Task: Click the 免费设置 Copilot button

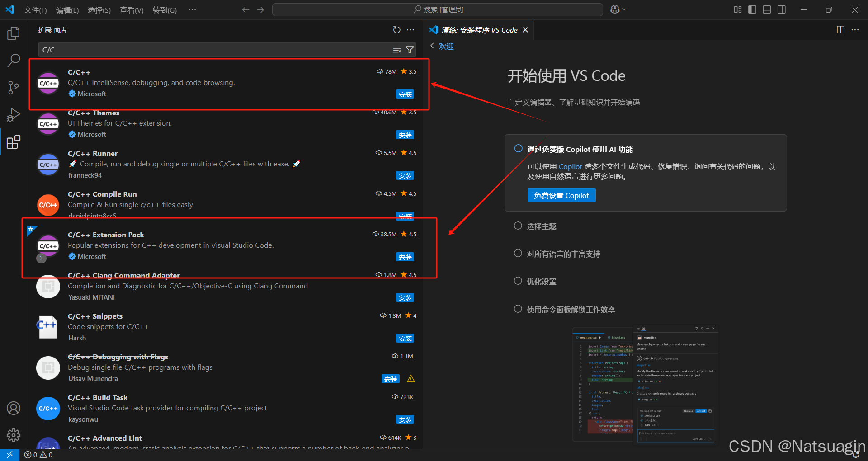Action: pos(561,195)
